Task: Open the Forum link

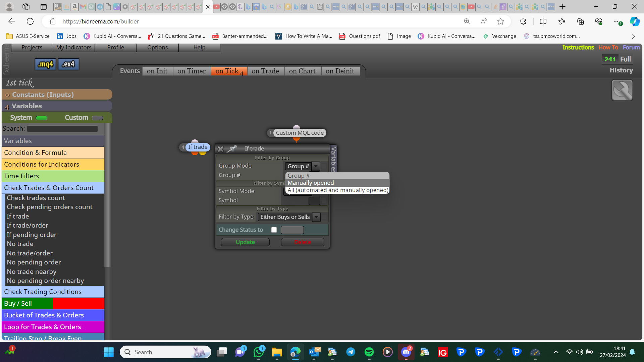Action: pos(631,47)
